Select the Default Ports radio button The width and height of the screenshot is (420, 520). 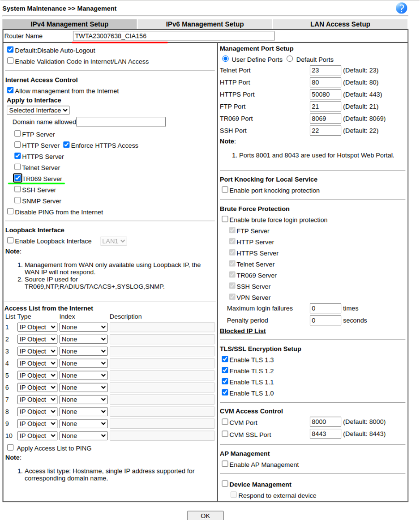pyautogui.click(x=290, y=59)
